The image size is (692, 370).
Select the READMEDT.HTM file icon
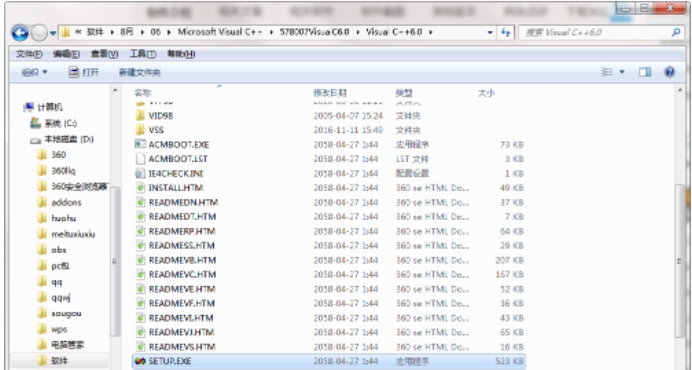tap(140, 217)
